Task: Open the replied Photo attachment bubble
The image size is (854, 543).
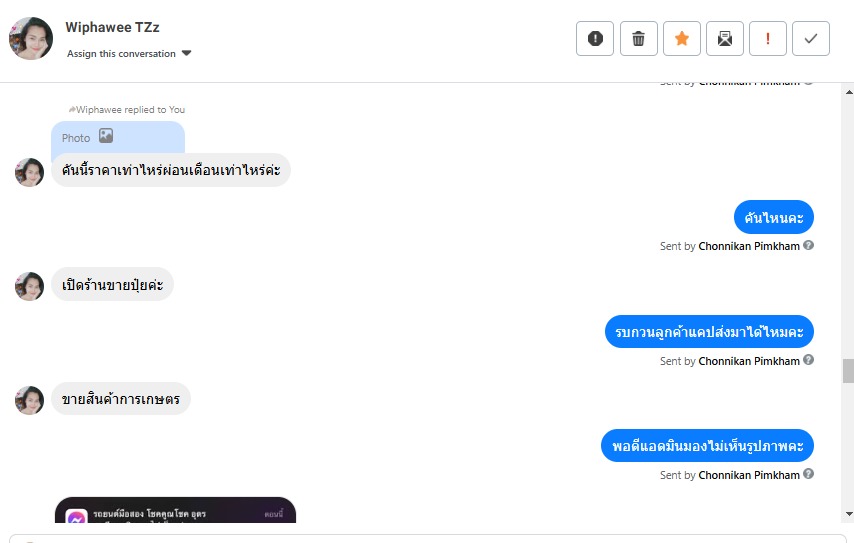Action: coord(118,138)
